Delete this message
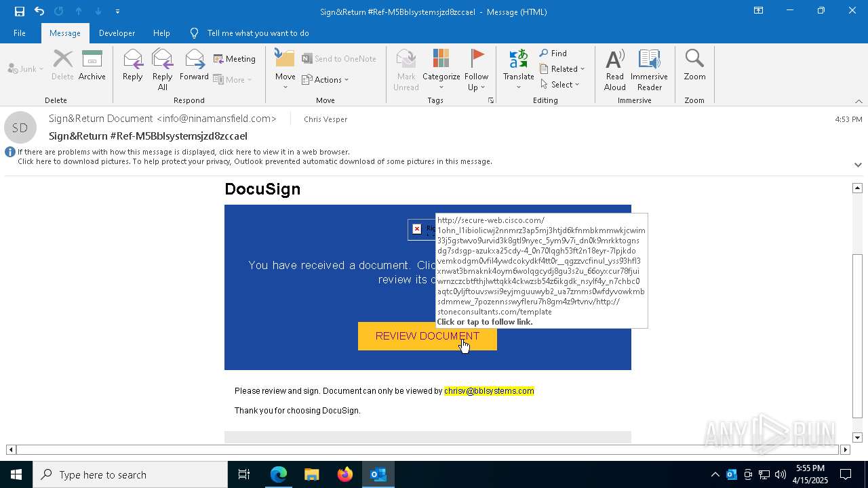 click(x=62, y=65)
